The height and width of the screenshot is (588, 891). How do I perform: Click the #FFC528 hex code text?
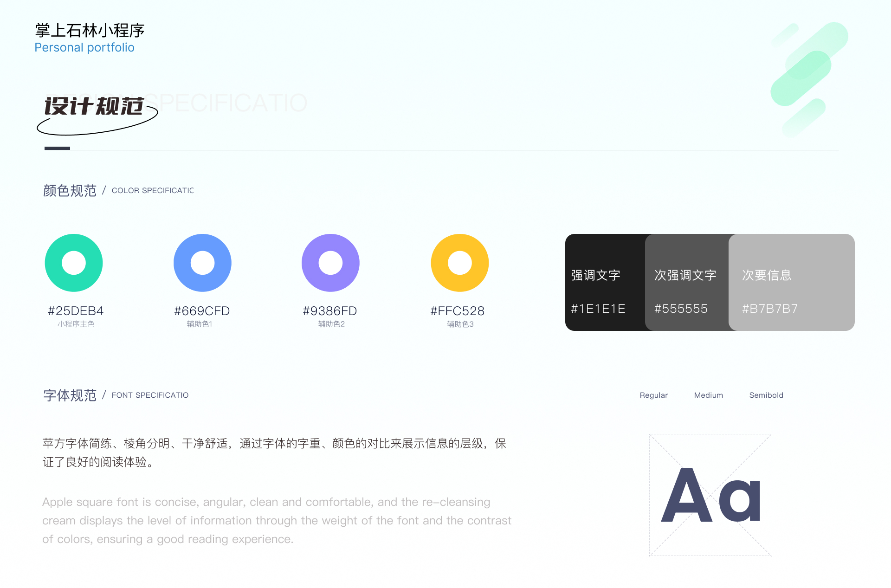tap(457, 311)
